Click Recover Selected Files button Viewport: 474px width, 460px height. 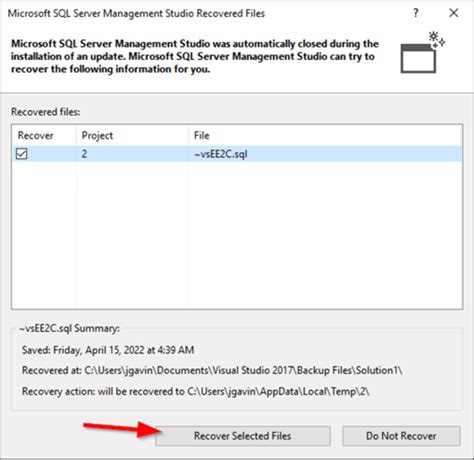pyautogui.click(x=243, y=436)
